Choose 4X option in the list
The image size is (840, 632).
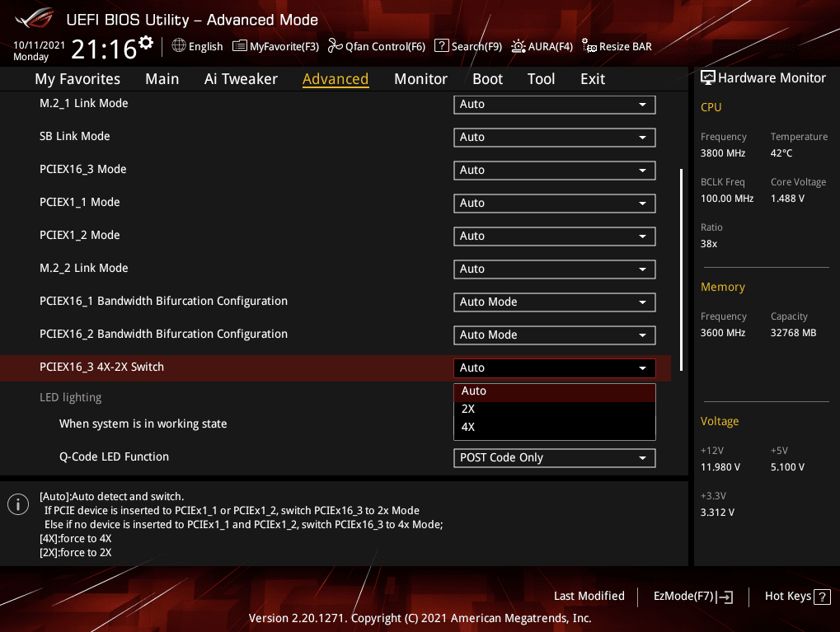click(555, 428)
